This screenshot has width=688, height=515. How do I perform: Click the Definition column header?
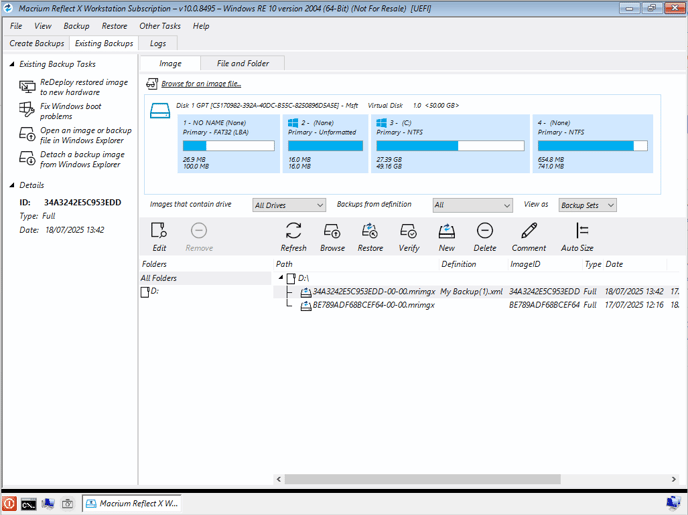[473, 264]
